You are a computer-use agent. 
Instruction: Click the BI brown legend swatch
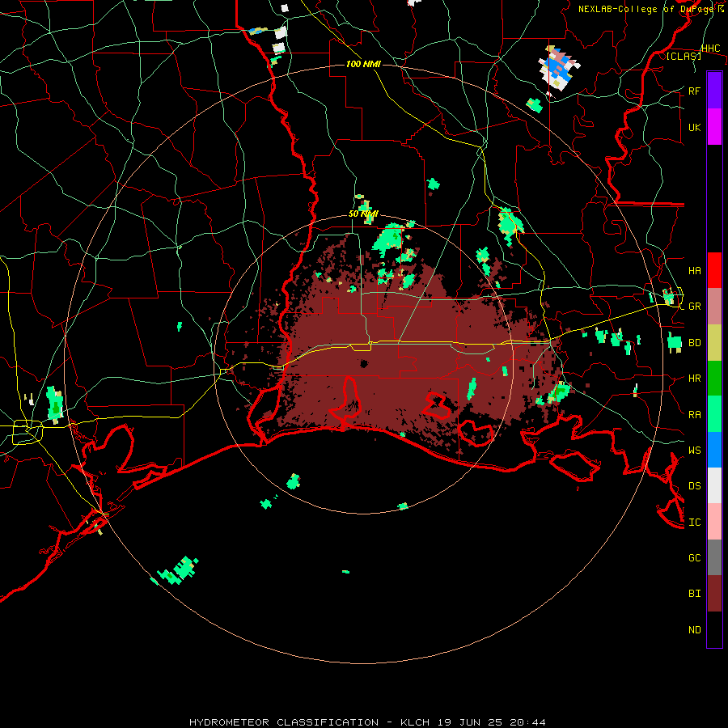click(714, 594)
